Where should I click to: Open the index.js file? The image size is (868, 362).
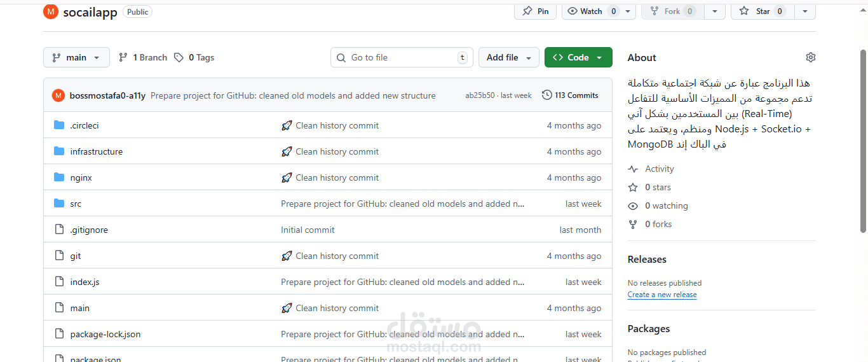(x=85, y=282)
